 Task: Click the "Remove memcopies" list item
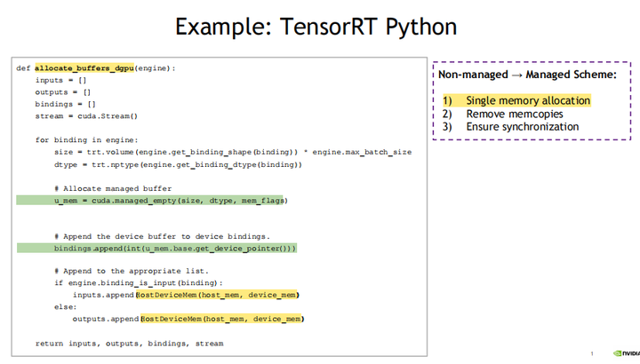(515, 115)
